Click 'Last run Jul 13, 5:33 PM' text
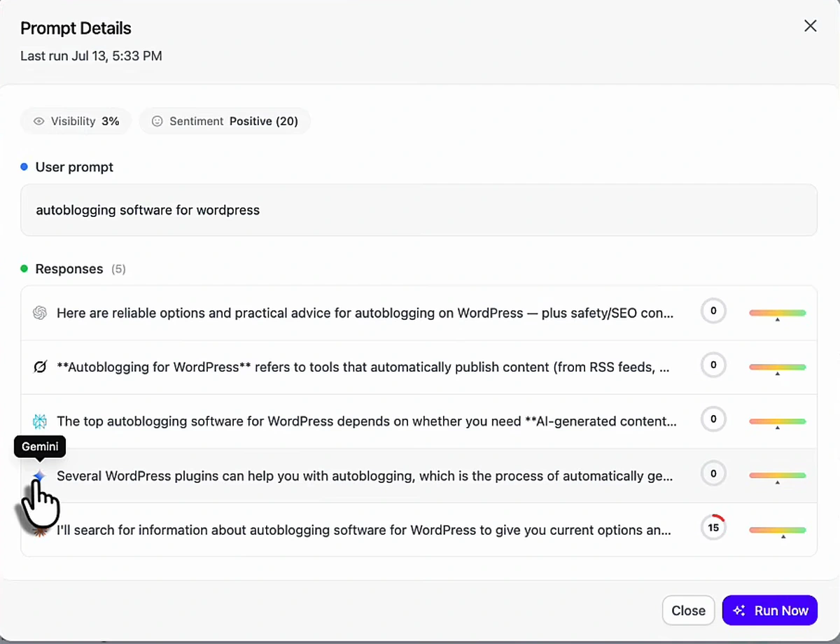 point(91,56)
